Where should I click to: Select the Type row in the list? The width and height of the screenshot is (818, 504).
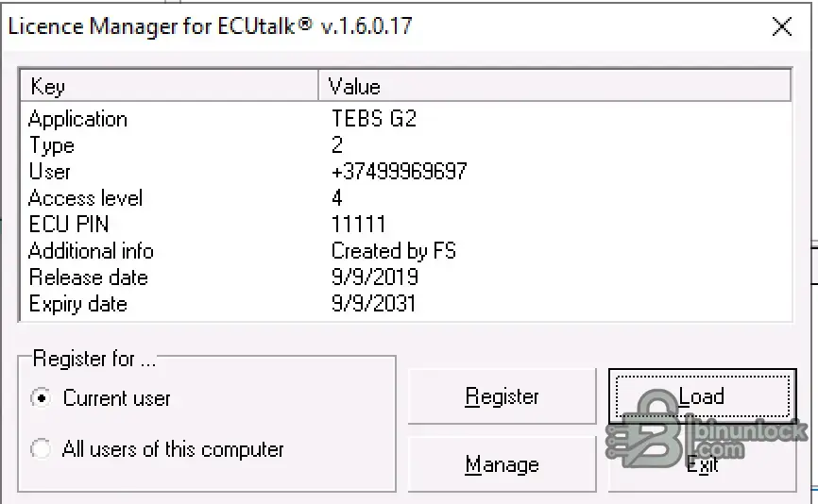point(51,145)
